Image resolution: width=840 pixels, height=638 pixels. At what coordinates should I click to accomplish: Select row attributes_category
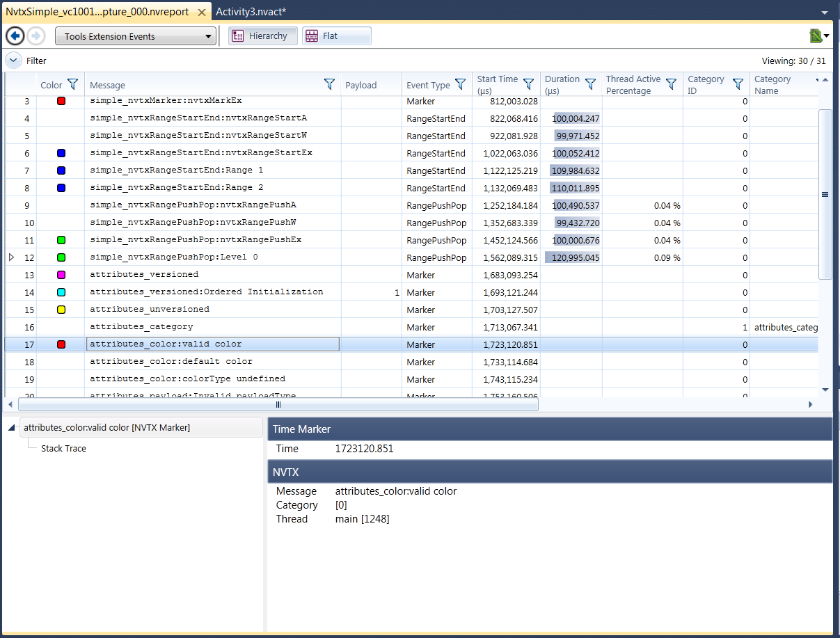(x=411, y=327)
